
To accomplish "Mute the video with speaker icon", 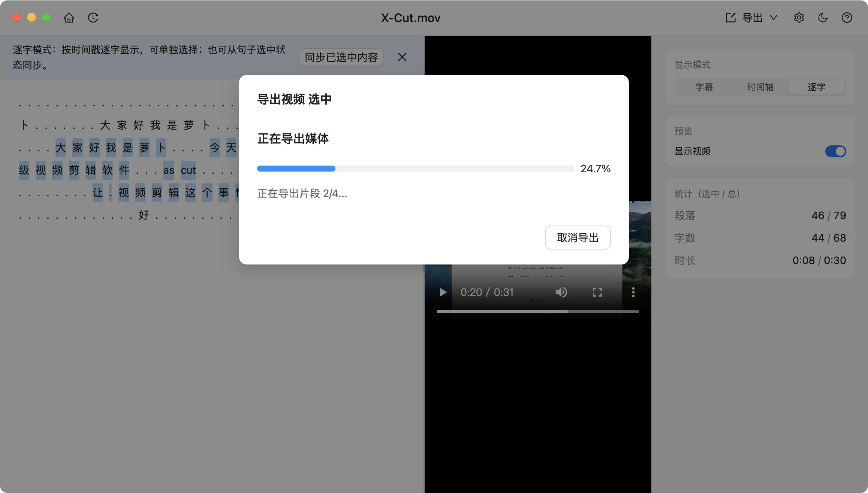I will 561,292.
